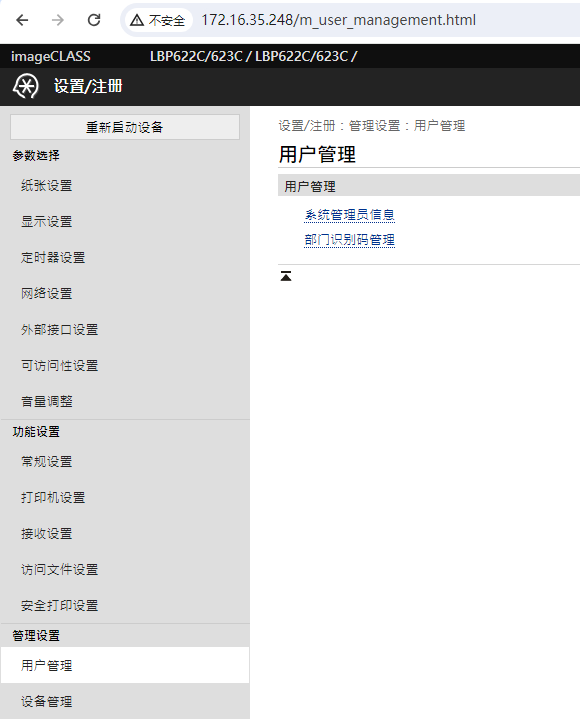
Task: Click the browser forward arrow
Action: point(58,20)
